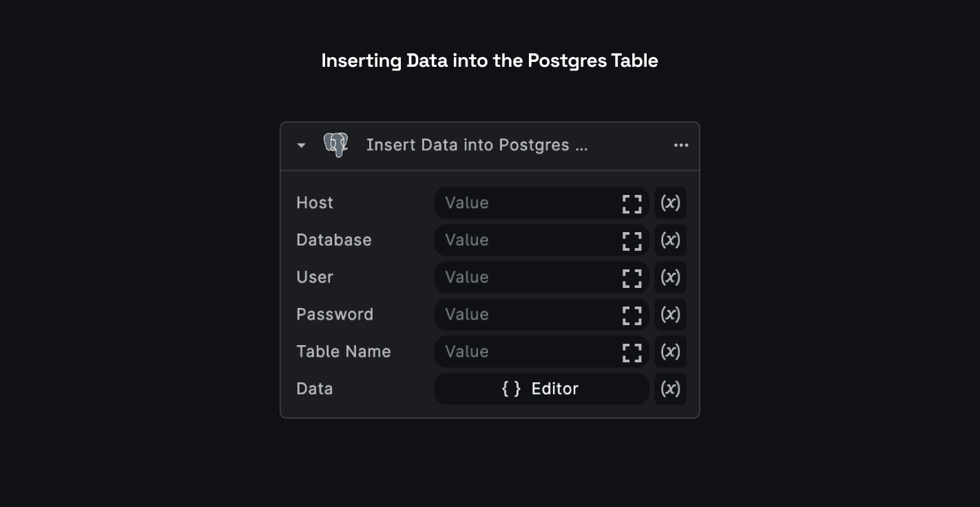
Task: Collapse the Insert Data into Postgres node
Action: [x=301, y=145]
